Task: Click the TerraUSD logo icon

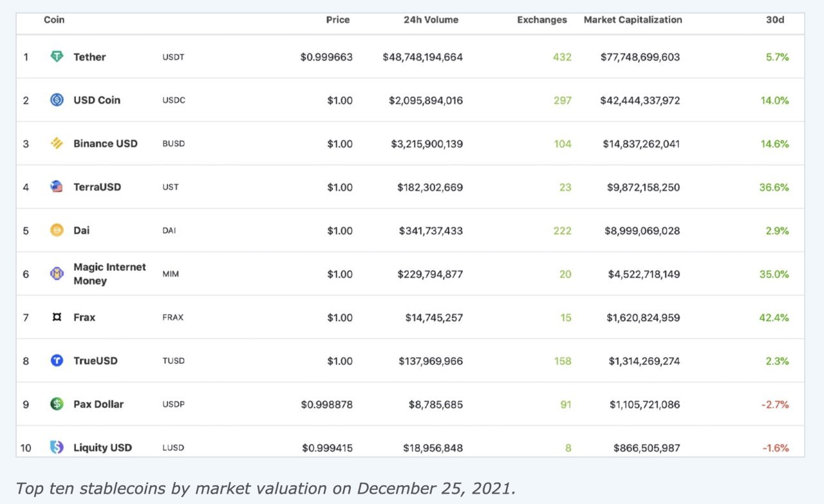Action: click(57, 187)
